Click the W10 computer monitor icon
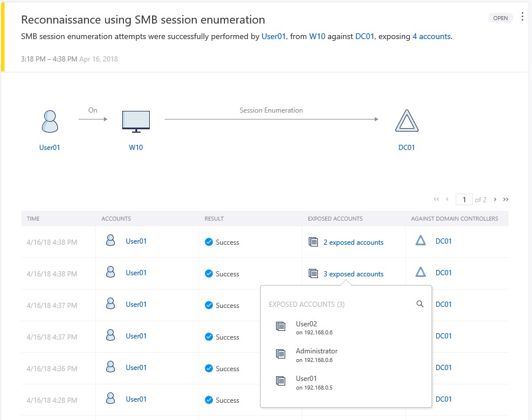Screen dimensions: 532x420 [x=136, y=121]
